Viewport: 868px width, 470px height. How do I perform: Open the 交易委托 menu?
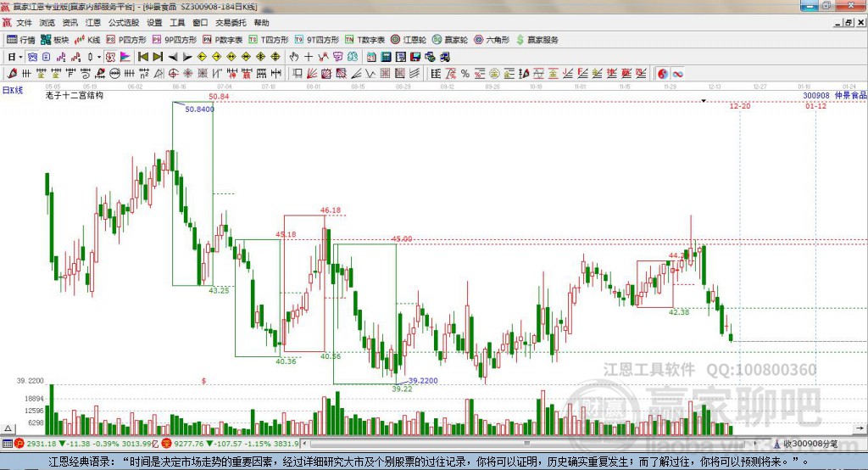231,23
